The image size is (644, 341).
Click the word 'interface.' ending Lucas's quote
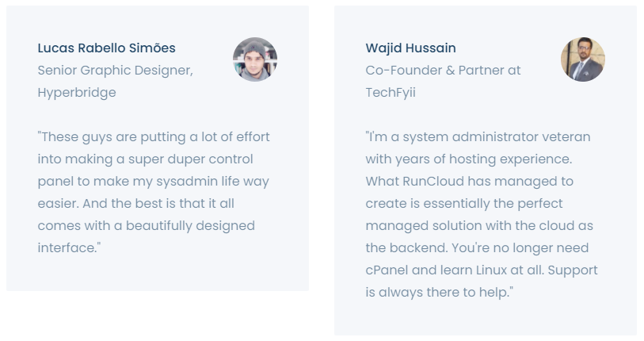69,248
